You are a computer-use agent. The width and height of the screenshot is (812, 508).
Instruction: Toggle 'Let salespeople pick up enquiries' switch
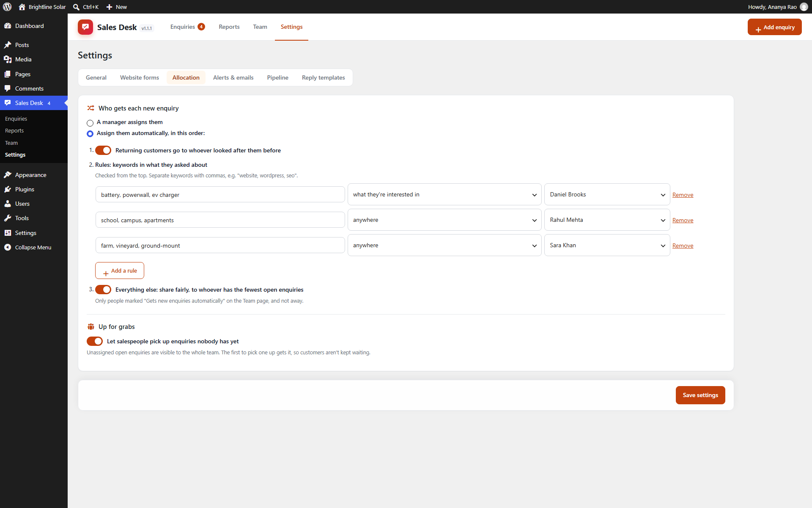coord(95,341)
